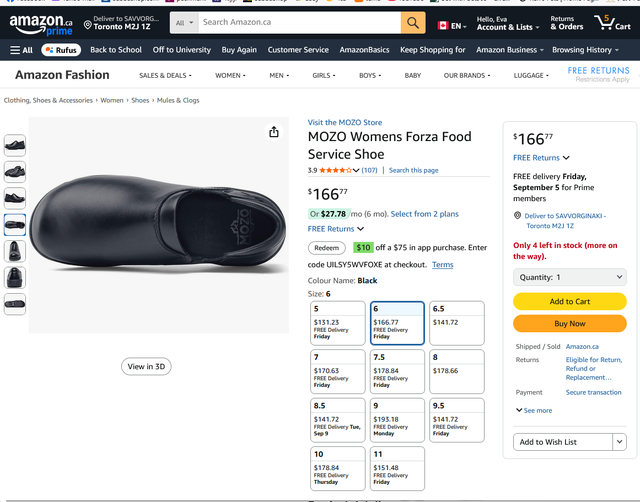640x502 pixels.
Task: Choose size 5 option
Action: tap(338, 323)
